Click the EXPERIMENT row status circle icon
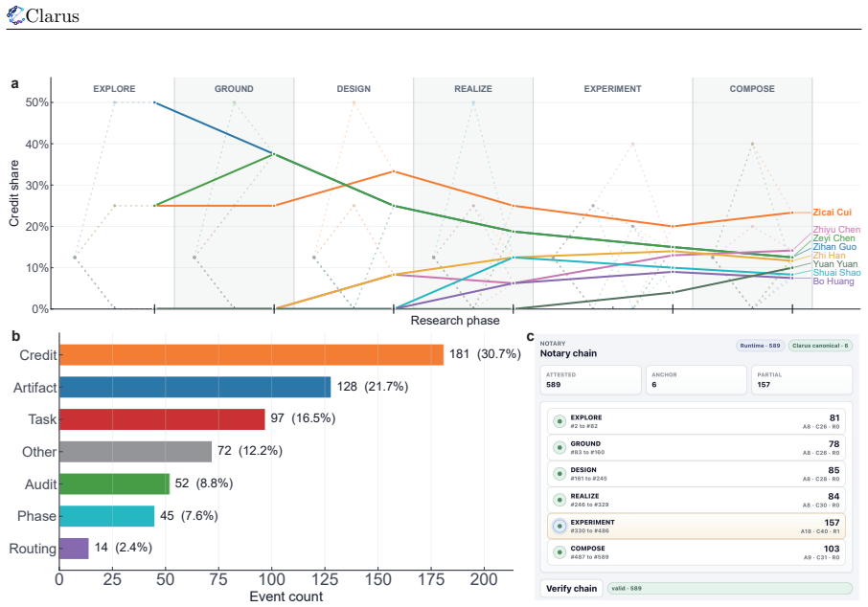868x607 pixels. (560, 527)
